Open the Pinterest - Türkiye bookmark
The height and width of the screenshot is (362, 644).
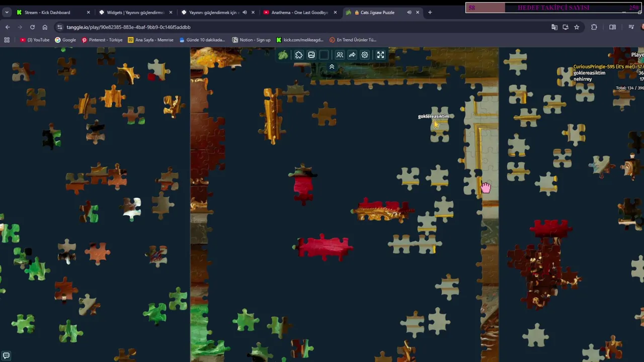click(102, 40)
